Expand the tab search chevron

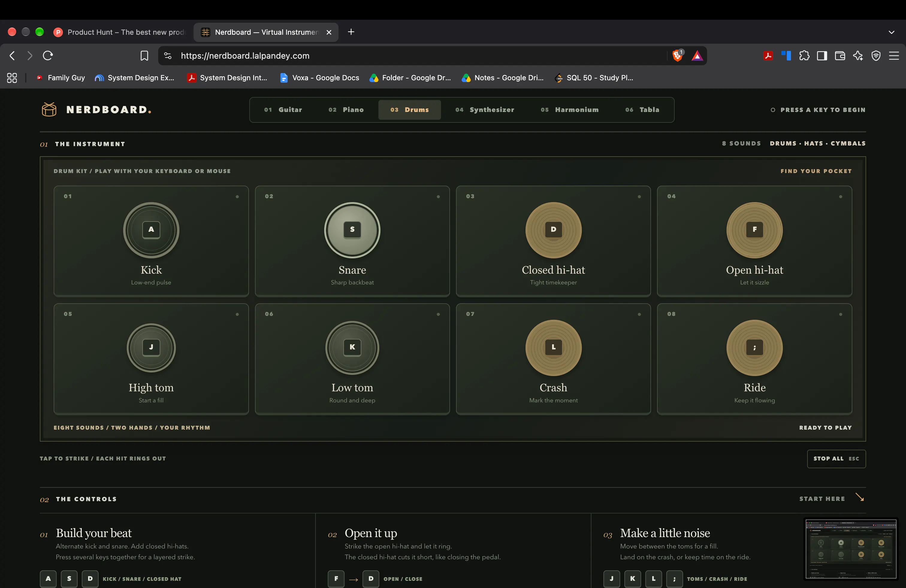pos(892,32)
